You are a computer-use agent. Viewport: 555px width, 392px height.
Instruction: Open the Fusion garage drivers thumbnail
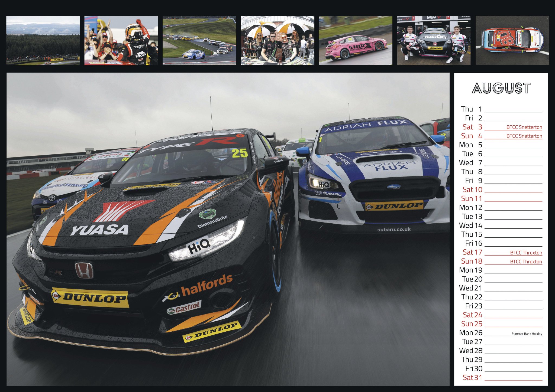434,41
